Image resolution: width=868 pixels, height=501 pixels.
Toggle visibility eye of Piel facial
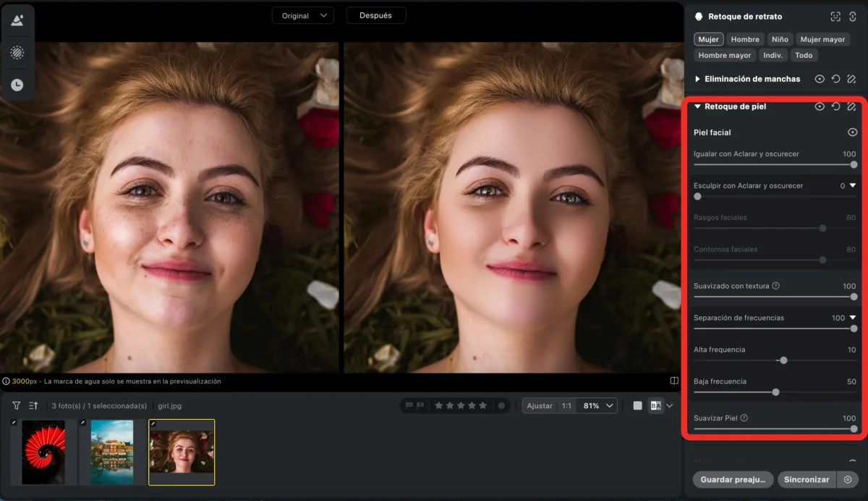(x=853, y=132)
